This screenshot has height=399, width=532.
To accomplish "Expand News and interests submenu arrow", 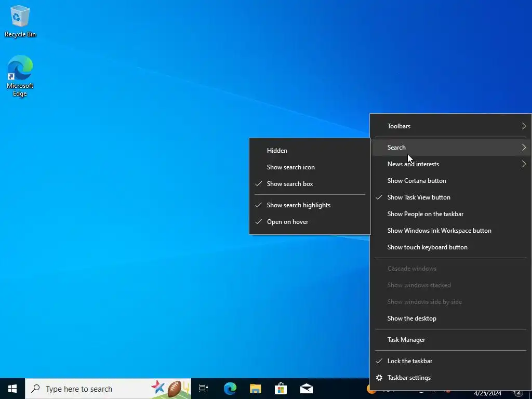I will click(524, 164).
